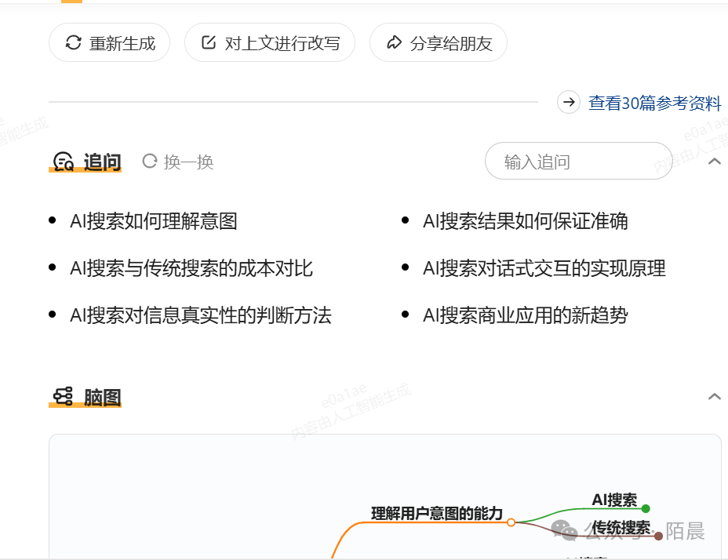Screen dimensions: 728x560
Task: Click the 追问 section heading
Action: coord(102,162)
